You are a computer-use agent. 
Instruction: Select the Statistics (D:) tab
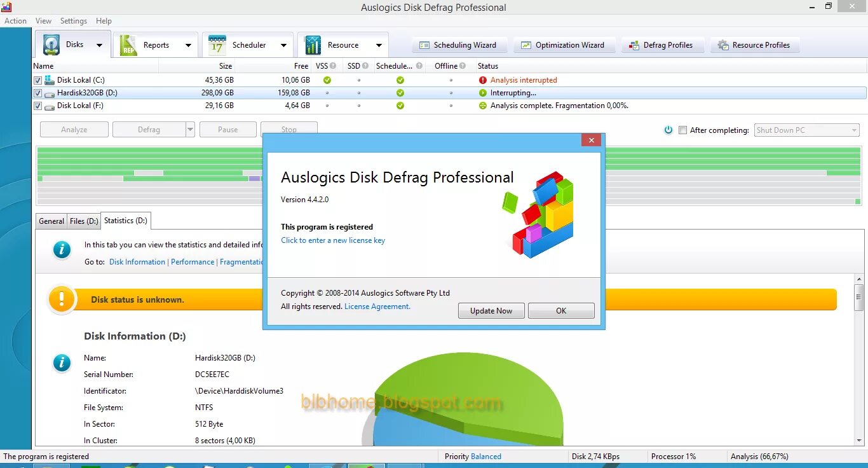pyautogui.click(x=126, y=221)
